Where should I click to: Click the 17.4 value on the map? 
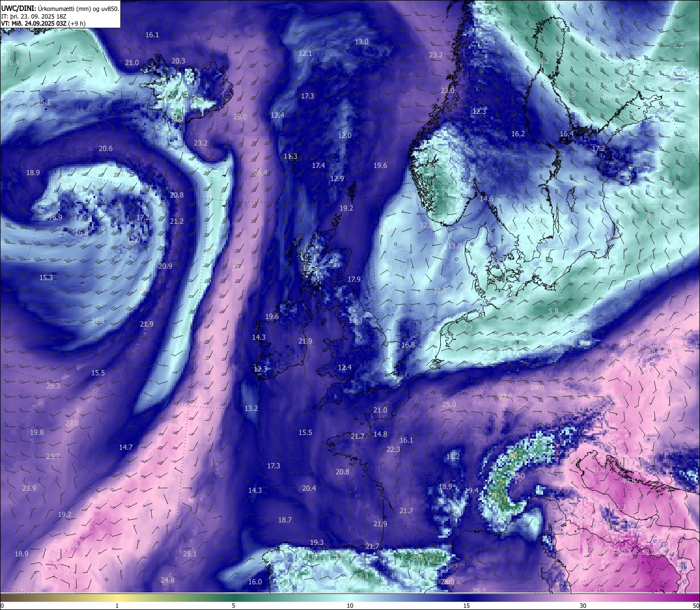(318, 166)
